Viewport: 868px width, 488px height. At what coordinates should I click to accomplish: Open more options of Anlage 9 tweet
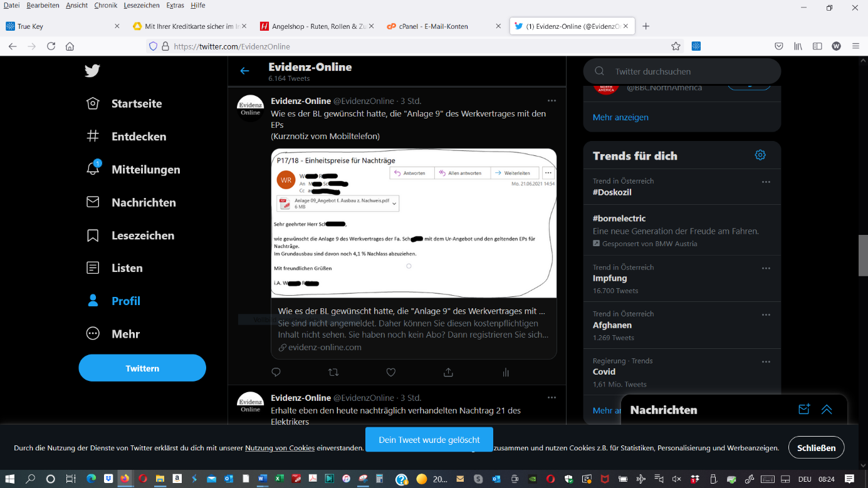552,101
